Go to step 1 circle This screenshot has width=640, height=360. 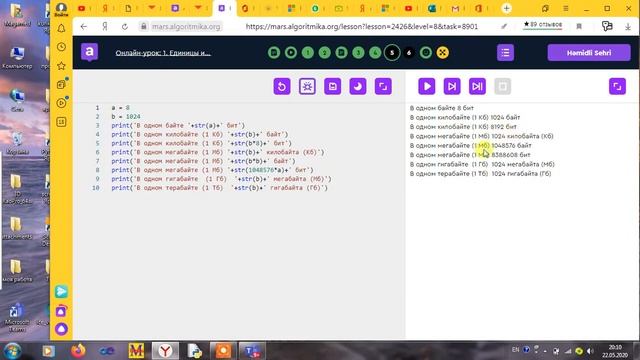coord(308,53)
